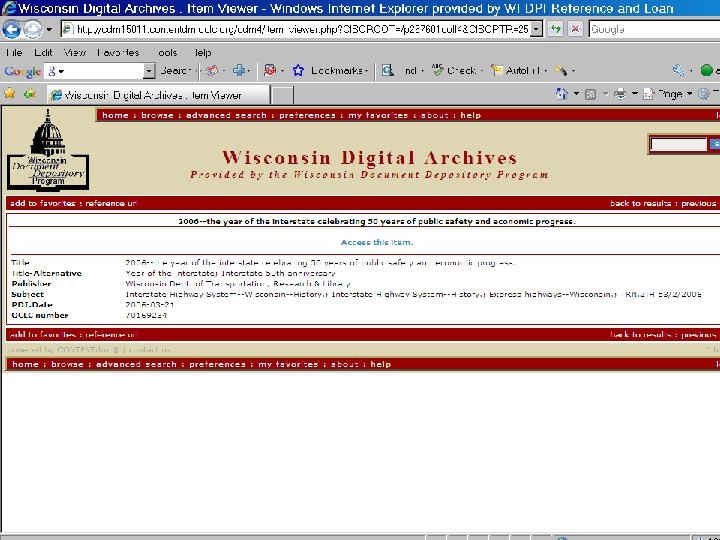Click reference url above item record
This screenshot has height=540, width=720.
click(x=111, y=203)
